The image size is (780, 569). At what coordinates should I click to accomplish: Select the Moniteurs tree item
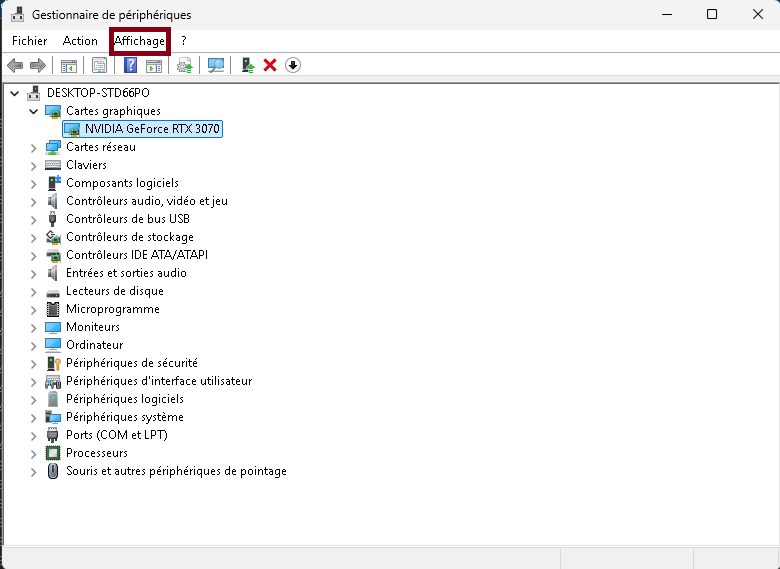click(x=93, y=327)
